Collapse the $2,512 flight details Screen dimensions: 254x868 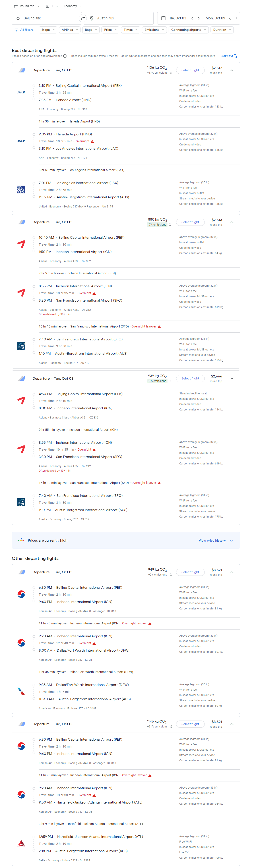(x=232, y=70)
